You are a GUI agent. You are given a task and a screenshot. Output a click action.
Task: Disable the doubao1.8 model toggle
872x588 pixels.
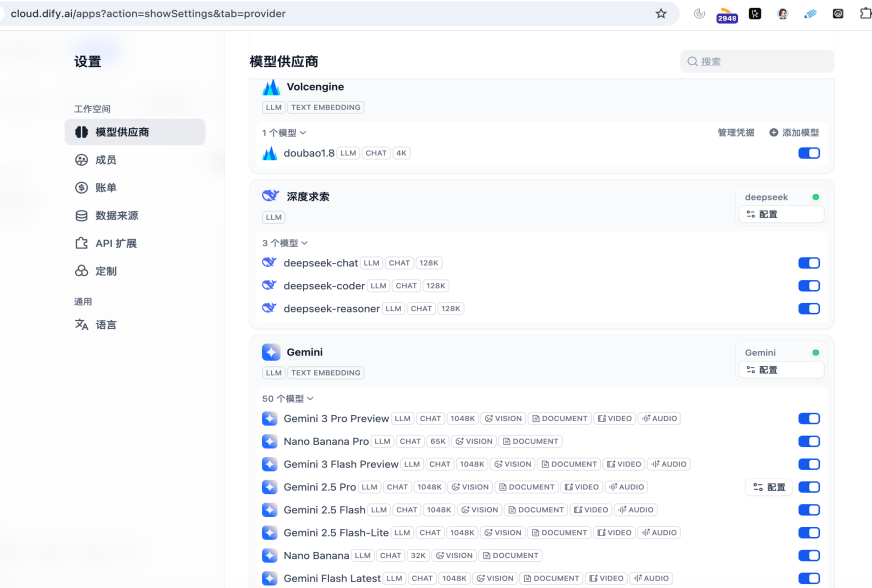click(x=808, y=153)
